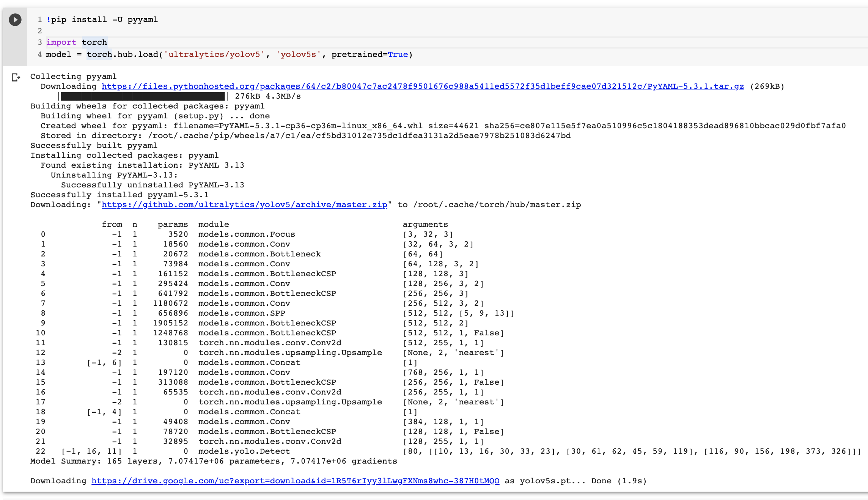Click 'torch.nn.modules.upsampling.Upsample' in row 17
Screen dimensions: 868x500
point(290,402)
